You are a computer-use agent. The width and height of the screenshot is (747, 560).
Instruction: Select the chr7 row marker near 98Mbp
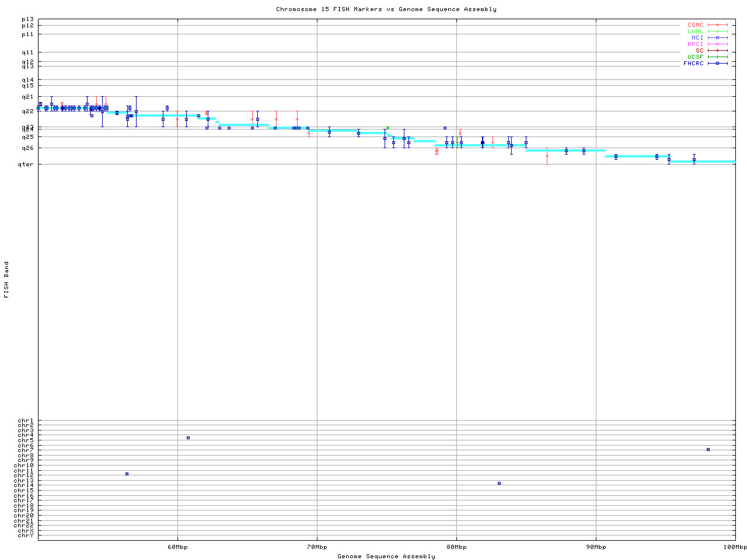[708, 450]
